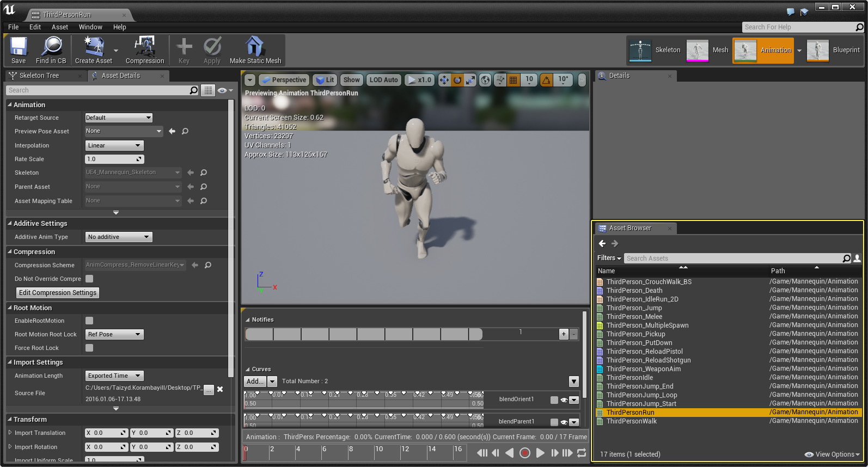Open the Compression toolbar tool

coord(145,50)
